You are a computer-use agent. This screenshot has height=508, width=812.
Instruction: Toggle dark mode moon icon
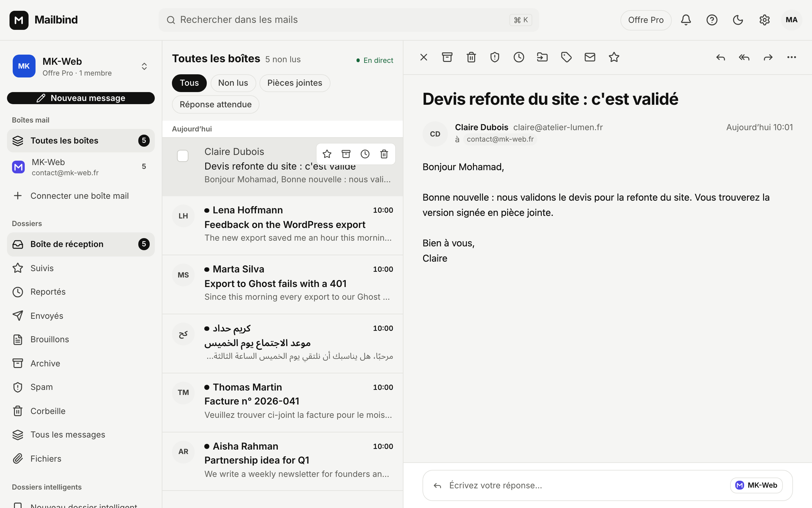738,20
